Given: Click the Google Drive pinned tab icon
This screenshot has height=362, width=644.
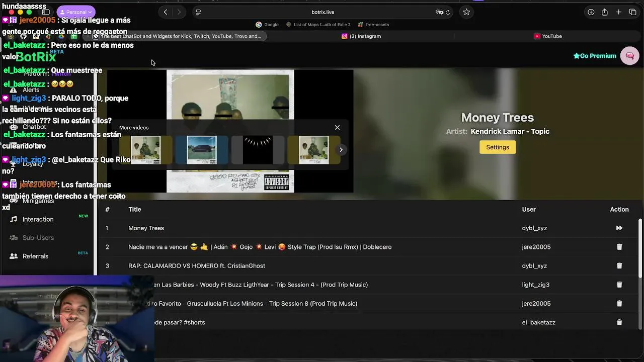Looking at the screenshot, I should 61,36.
